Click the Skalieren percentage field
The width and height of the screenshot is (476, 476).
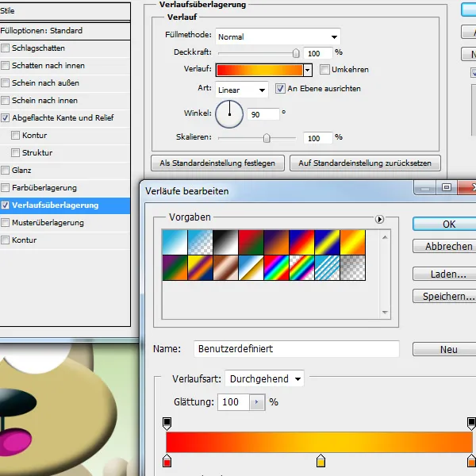tap(317, 138)
